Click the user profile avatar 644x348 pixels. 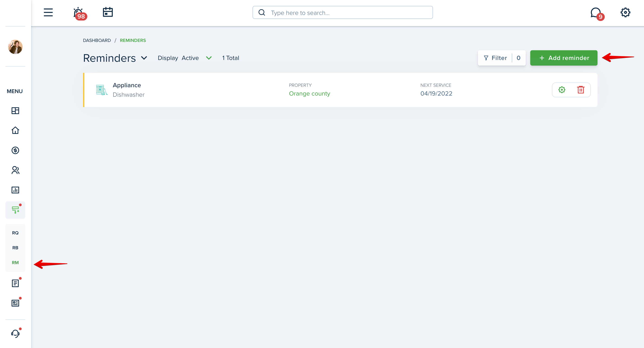[15, 47]
